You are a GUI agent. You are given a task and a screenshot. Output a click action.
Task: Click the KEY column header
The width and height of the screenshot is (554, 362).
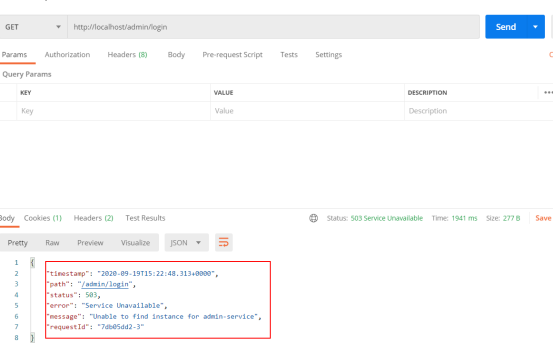25,93
